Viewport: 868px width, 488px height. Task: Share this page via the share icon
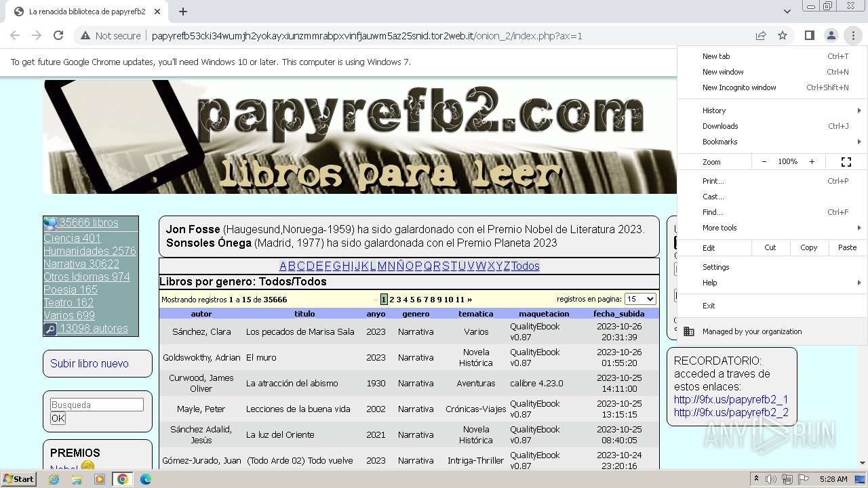point(761,36)
